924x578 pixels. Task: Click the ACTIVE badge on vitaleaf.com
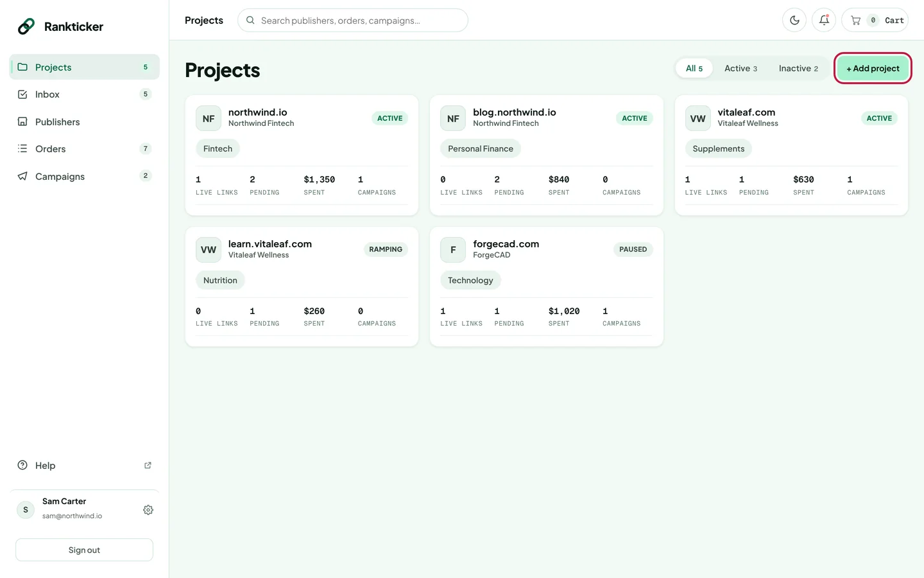tap(879, 118)
